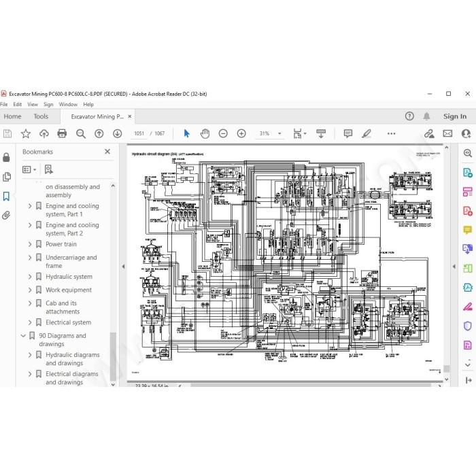Expand Engine and cooling system, Part 1
This screenshot has width=476, height=476.
[30, 206]
